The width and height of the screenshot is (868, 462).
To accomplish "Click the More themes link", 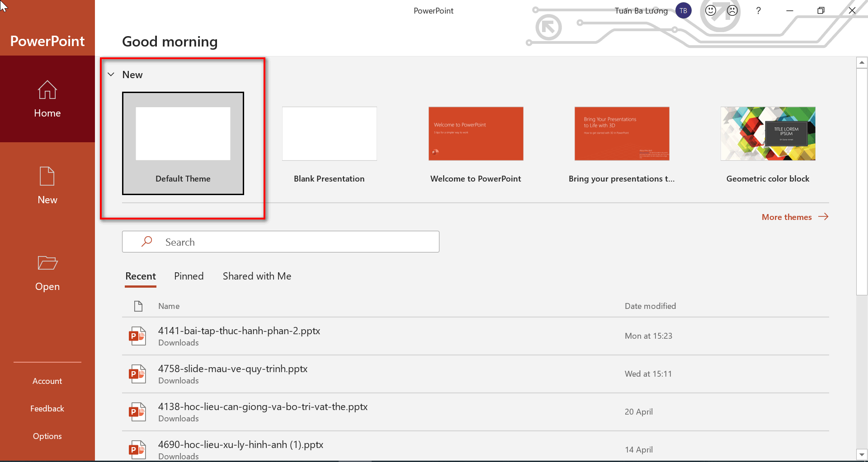I will [787, 217].
